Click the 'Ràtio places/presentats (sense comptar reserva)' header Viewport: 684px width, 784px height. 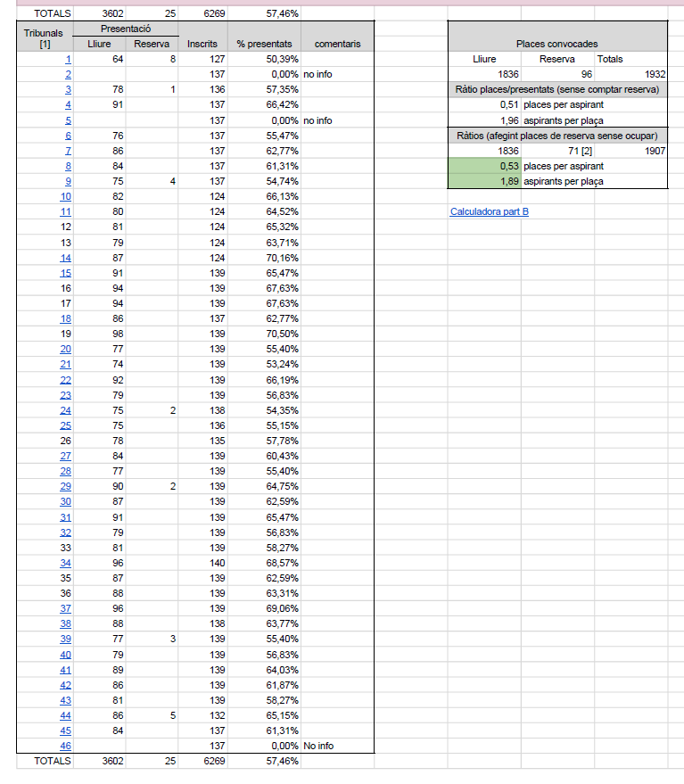pyautogui.click(x=557, y=89)
